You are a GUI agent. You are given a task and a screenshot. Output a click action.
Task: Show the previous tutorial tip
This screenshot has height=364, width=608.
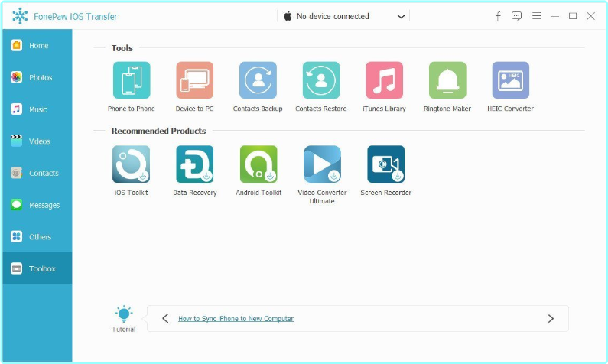(165, 318)
